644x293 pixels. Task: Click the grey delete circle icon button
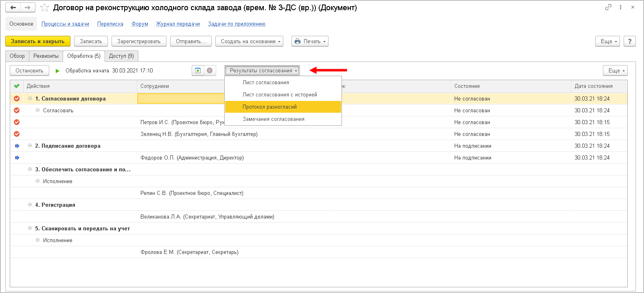click(x=210, y=70)
